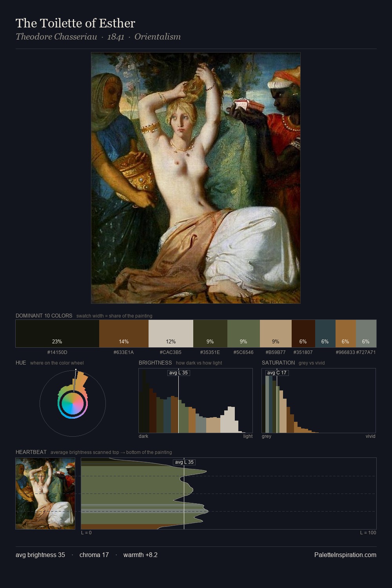Click the L = 0 axis label
392x588 pixels.
tap(86, 532)
